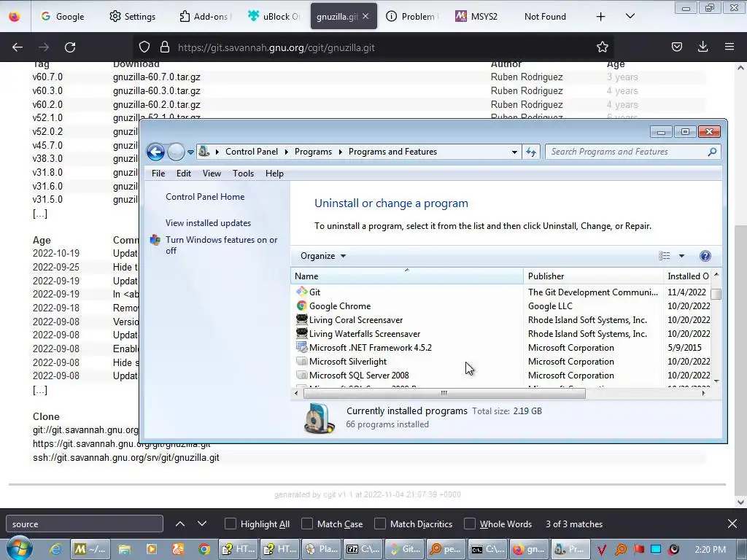
Task: Open gnuzilla-60.3.0.tar.gz download link
Action: 156,91
